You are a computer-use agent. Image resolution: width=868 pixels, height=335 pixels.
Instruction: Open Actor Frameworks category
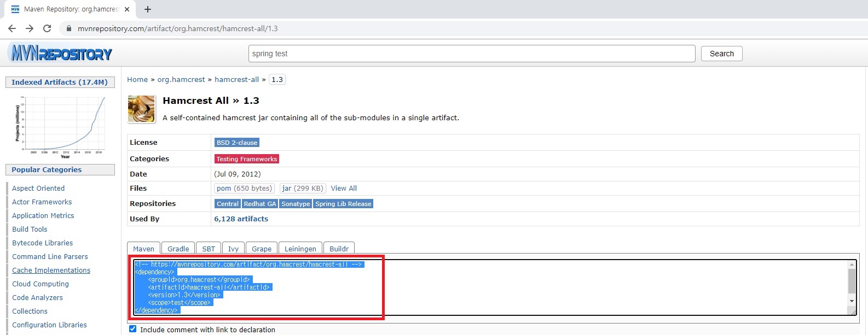(42, 202)
